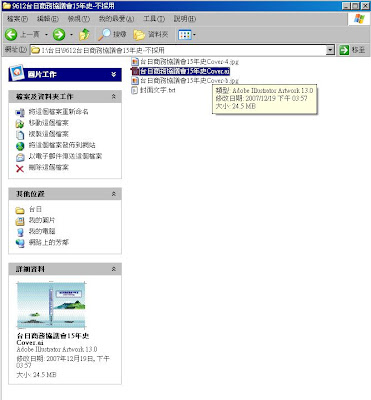
Task: Toggle the Folders (資料夾) pane button
Action: [151, 34]
